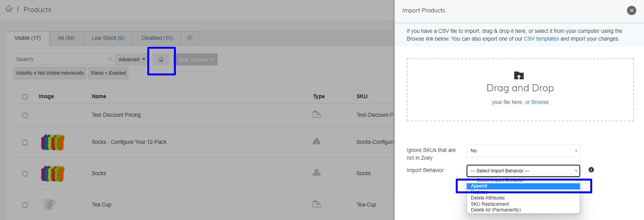Choose Append from import behavior list
Screen dimensions: 644x220
pos(523,186)
